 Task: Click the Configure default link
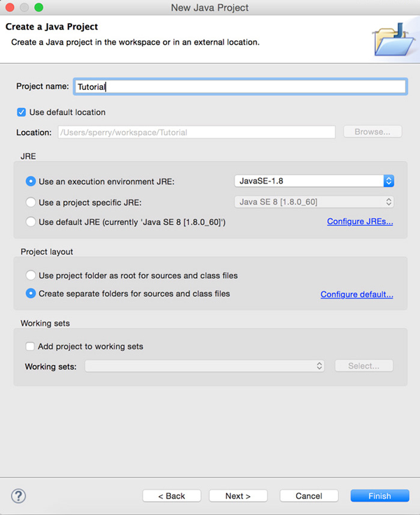(356, 294)
